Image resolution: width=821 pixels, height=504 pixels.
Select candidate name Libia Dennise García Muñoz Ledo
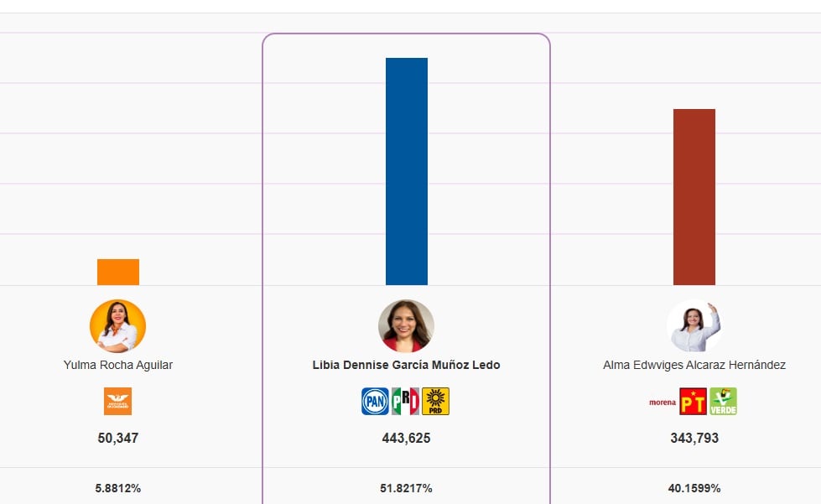pos(406,365)
